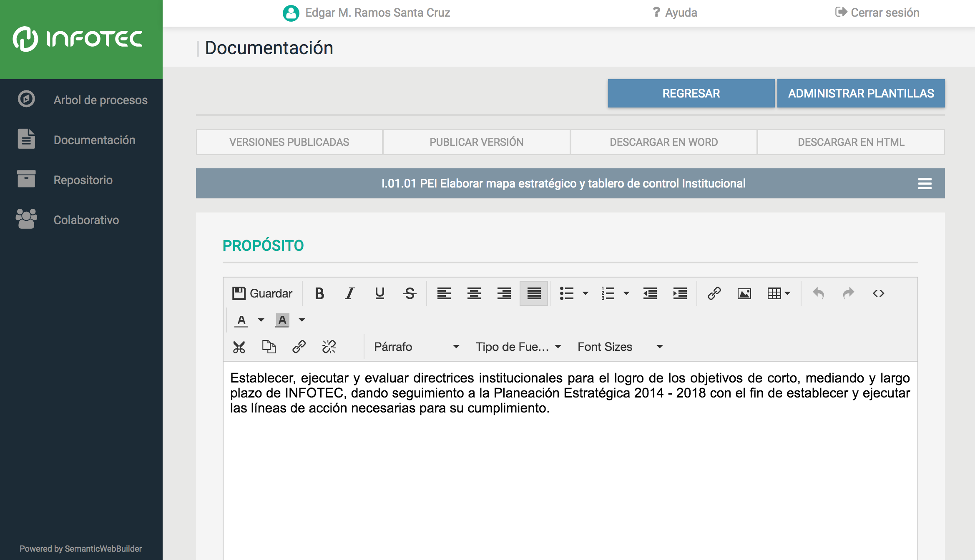Toggle italic formatting
975x560 pixels.
[349, 293]
